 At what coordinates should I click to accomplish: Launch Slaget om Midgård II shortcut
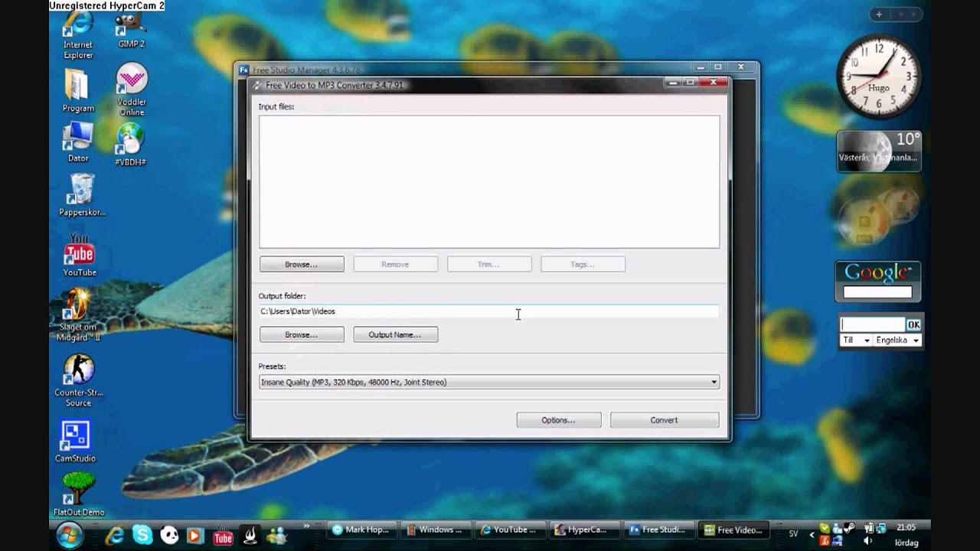[x=78, y=314]
